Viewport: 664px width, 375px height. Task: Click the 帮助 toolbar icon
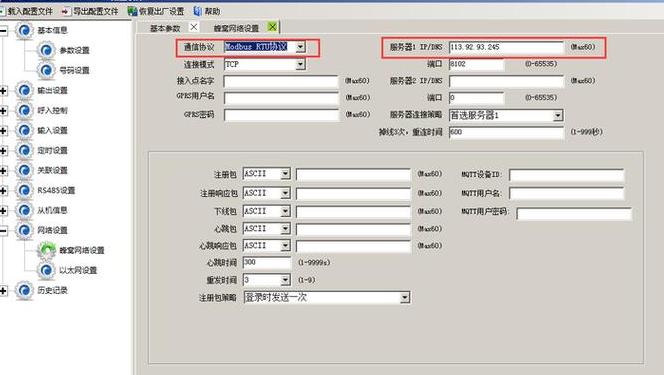click(197, 11)
